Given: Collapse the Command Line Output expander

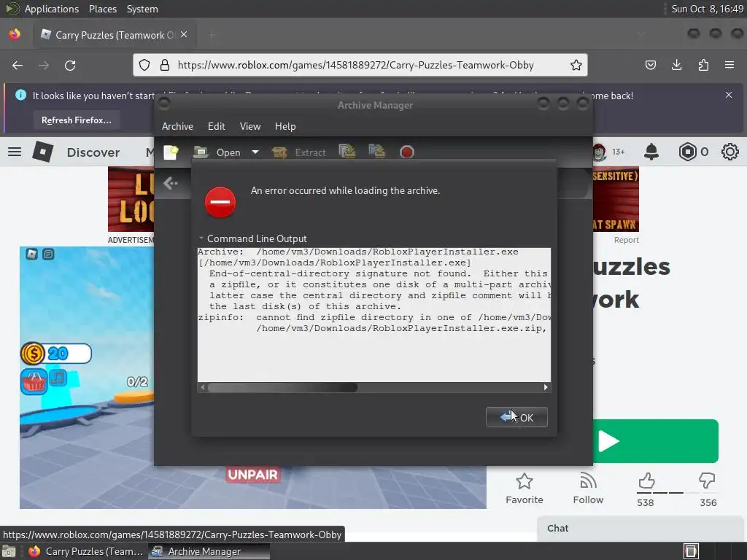Looking at the screenshot, I should 201,238.
